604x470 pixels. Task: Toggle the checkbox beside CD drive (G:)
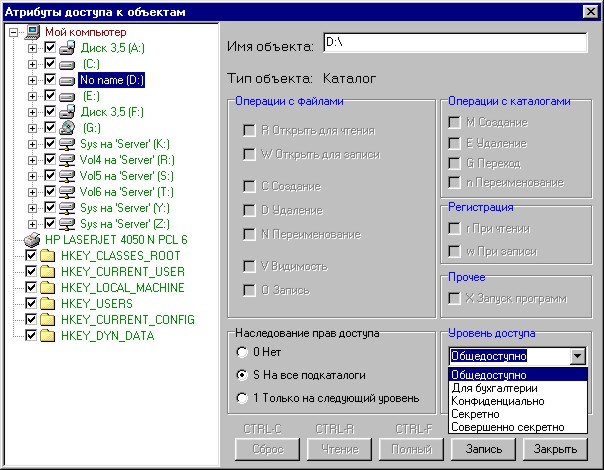[50, 127]
